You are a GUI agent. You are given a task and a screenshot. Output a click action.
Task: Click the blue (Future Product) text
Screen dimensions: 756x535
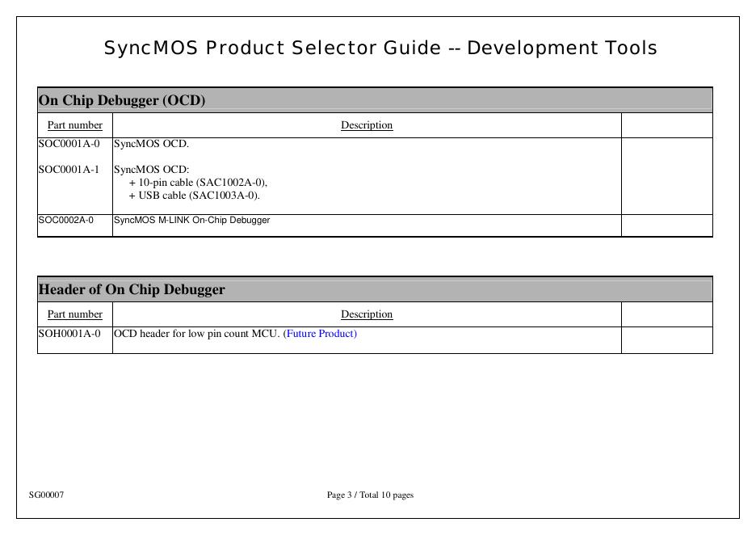320,333
